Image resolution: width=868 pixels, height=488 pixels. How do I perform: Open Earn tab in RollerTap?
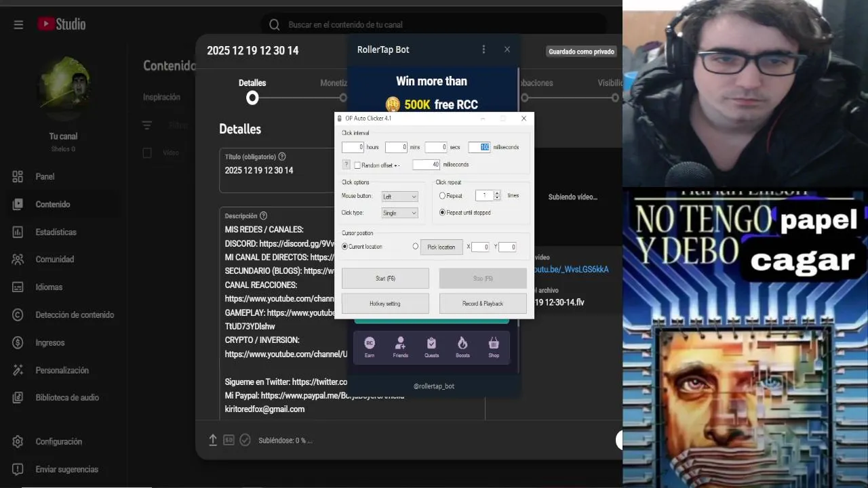coord(370,347)
